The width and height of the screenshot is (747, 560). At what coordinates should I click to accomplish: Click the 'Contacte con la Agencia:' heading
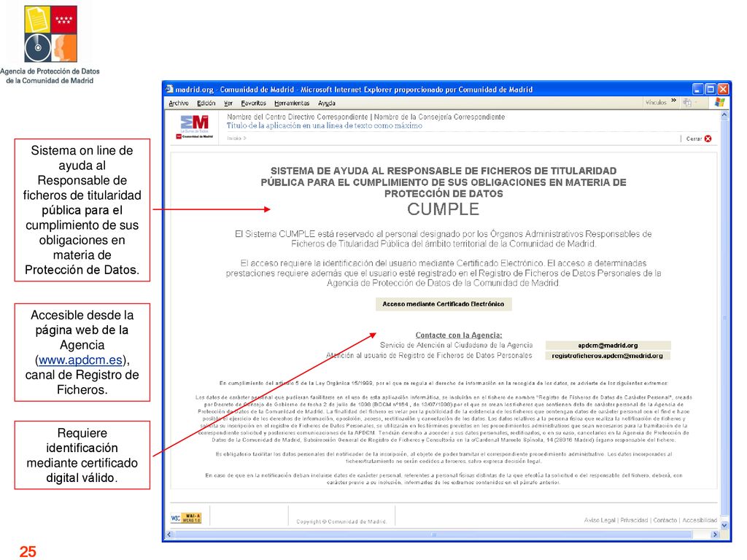[x=459, y=335]
